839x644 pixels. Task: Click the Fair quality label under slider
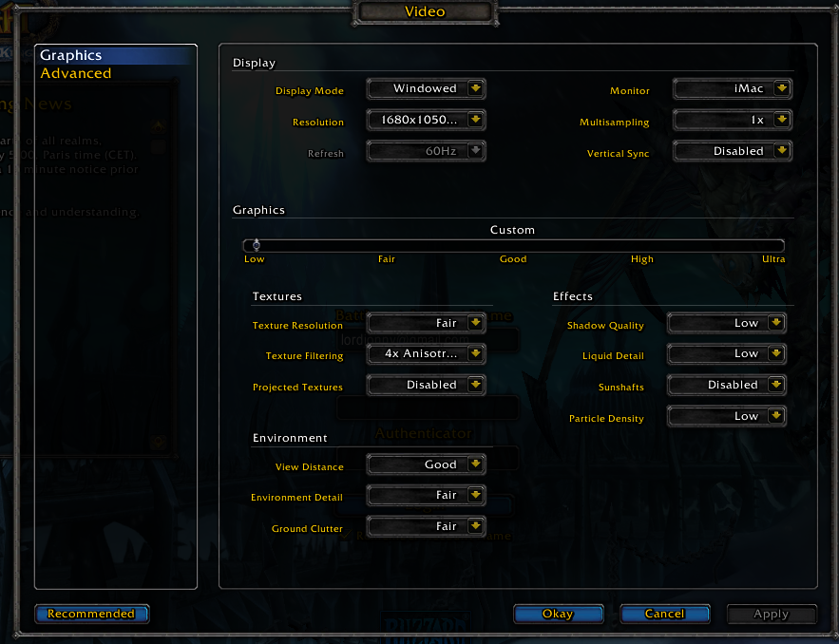(387, 259)
